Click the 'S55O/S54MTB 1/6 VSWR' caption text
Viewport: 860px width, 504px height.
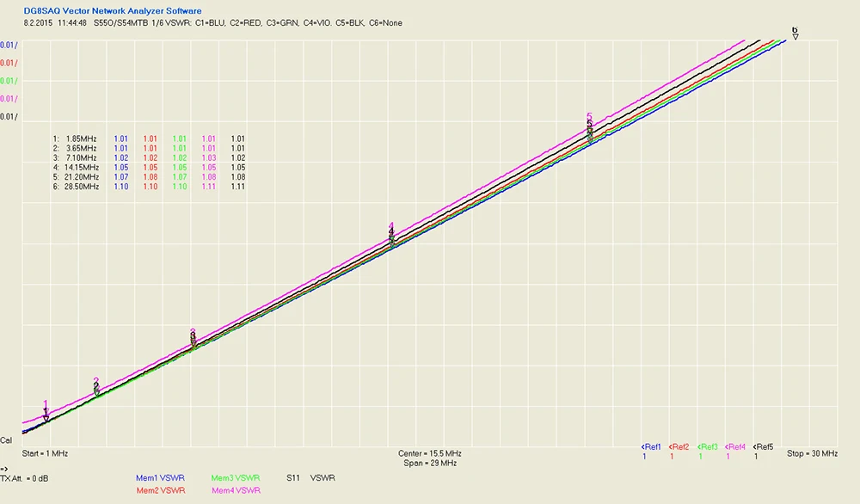click(x=142, y=23)
